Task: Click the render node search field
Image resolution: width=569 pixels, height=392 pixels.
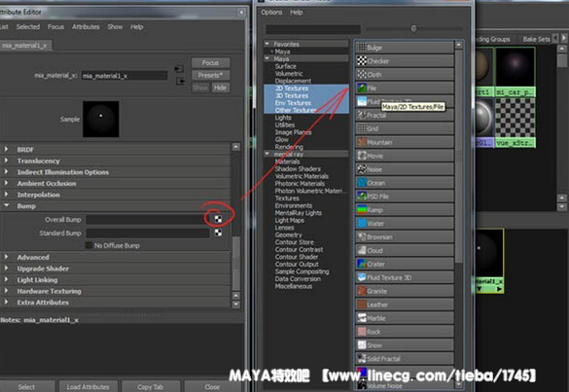Action: click(313, 29)
